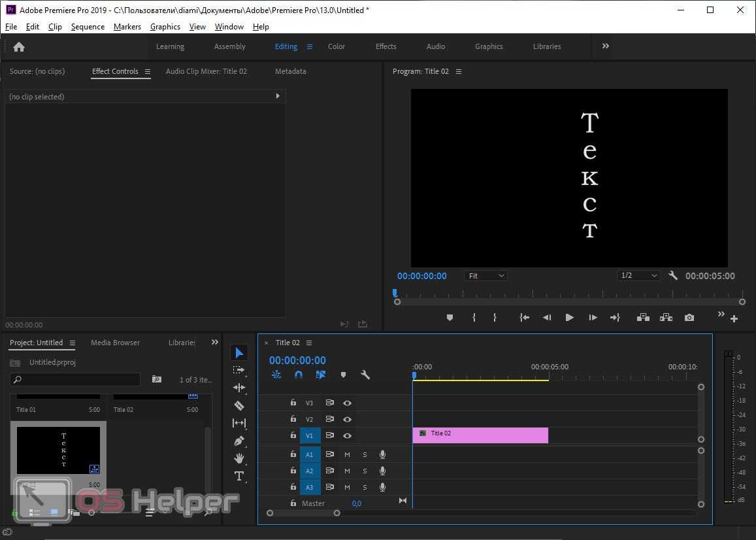Switch to Audio Clip Mixer tab
Image resolution: width=756 pixels, height=540 pixels.
click(x=206, y=71)
